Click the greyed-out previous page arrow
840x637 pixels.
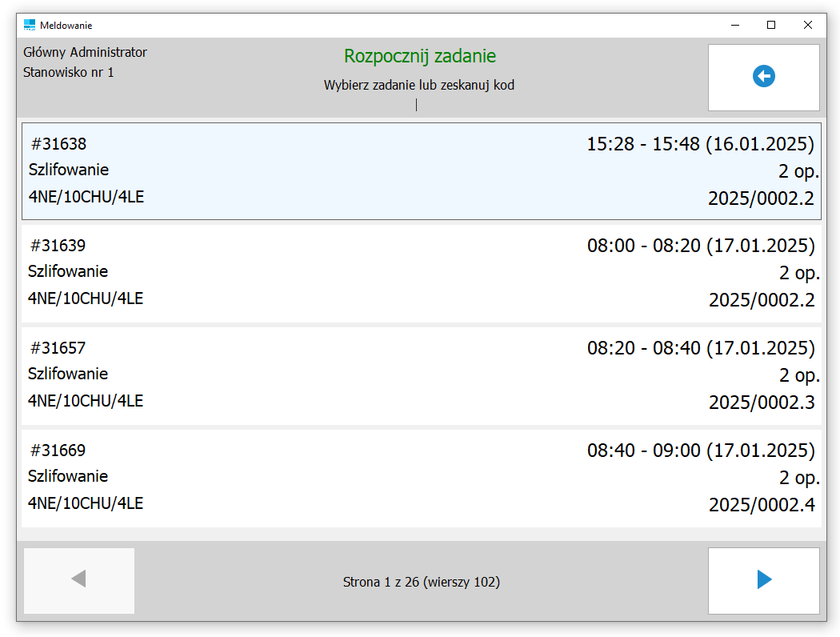(79, 580)
